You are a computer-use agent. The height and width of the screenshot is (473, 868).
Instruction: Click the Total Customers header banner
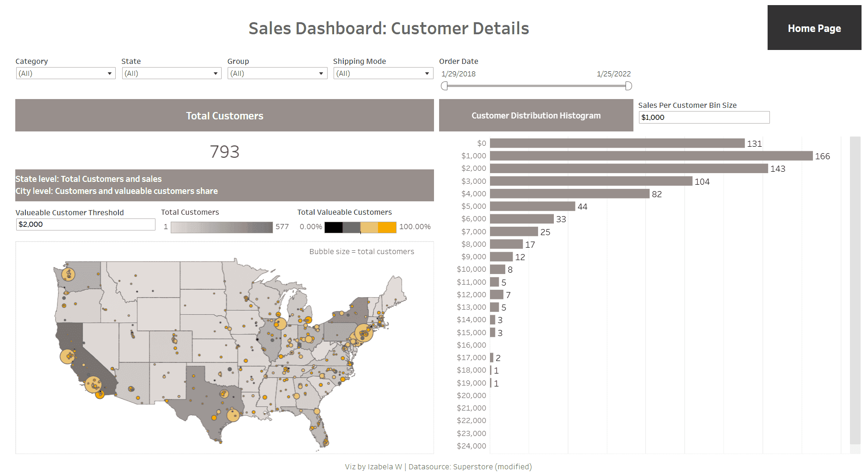tap(224, 116)
